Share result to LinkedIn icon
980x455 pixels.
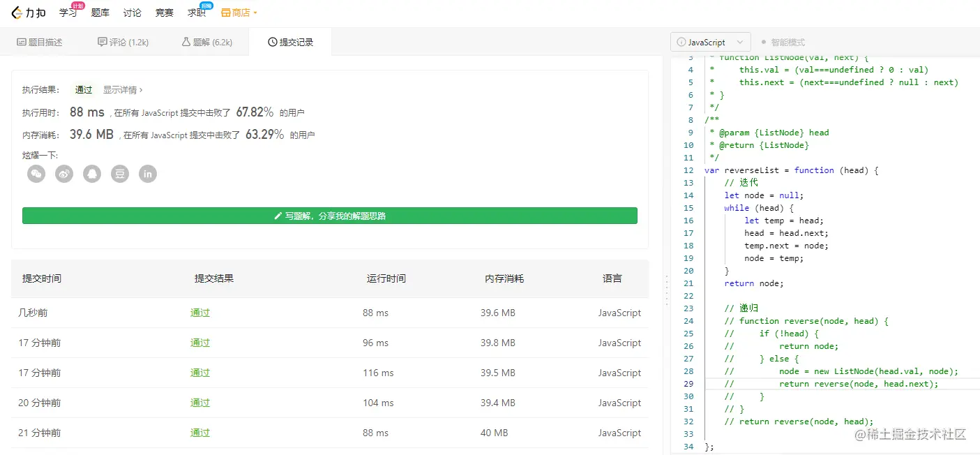[148, 174]
